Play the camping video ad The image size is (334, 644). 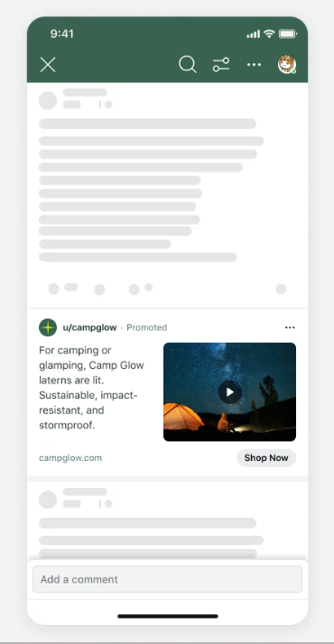(229, 392)
